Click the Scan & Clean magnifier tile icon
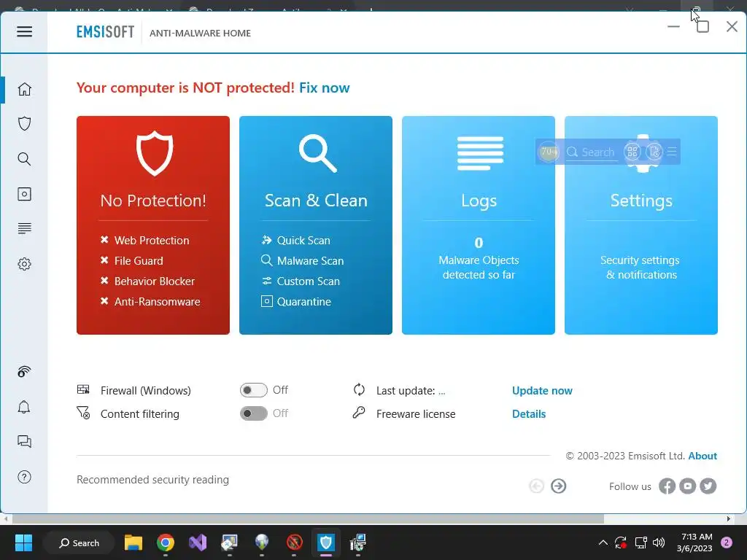Viewport: 747px width, 560px height. pos(318,153)
